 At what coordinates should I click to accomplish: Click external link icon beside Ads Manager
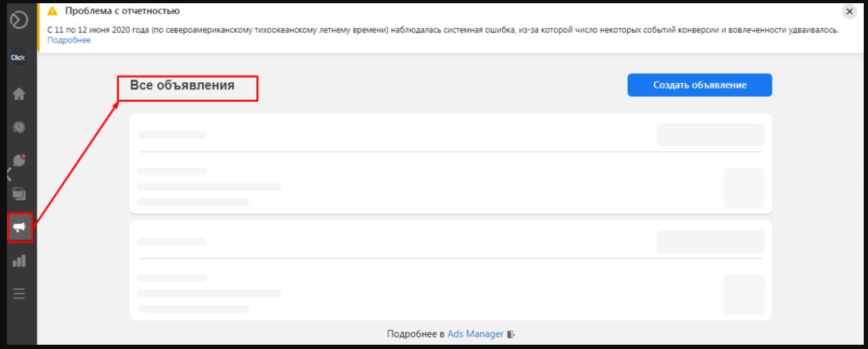(x=511, y=335)
